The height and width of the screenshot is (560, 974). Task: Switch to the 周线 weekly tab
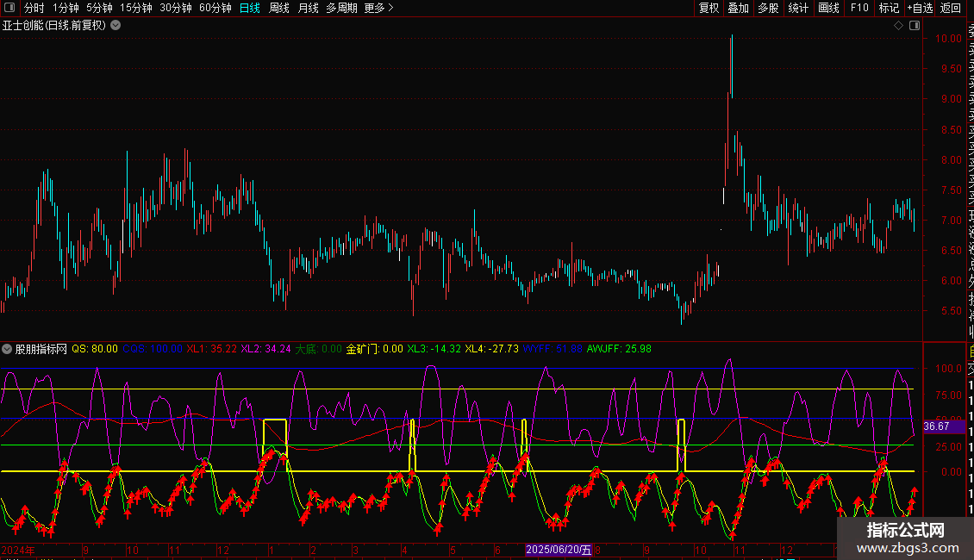[x=279, y=8]
